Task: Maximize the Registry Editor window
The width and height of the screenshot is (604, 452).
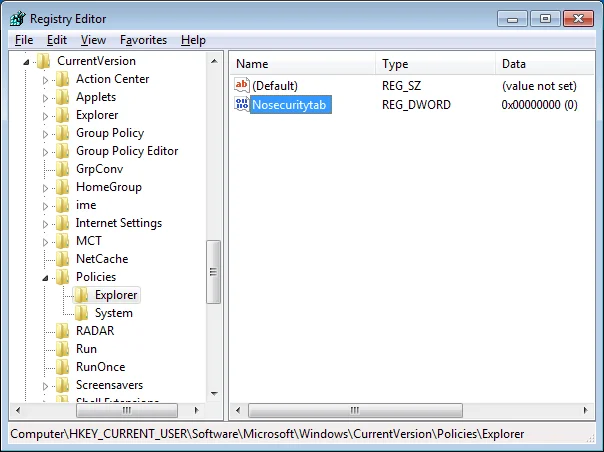Action: (545, 18)
